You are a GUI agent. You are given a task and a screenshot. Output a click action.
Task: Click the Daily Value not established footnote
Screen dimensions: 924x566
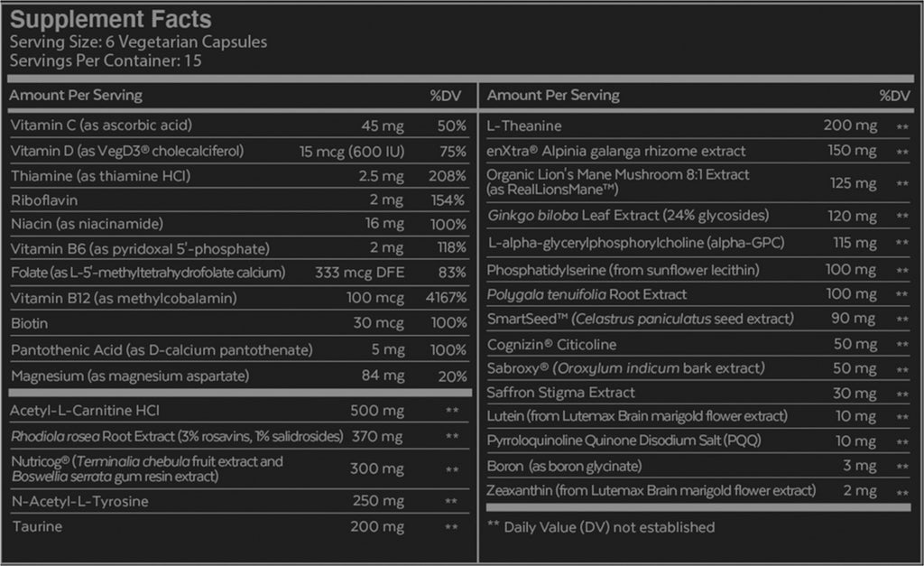[600, 527]
